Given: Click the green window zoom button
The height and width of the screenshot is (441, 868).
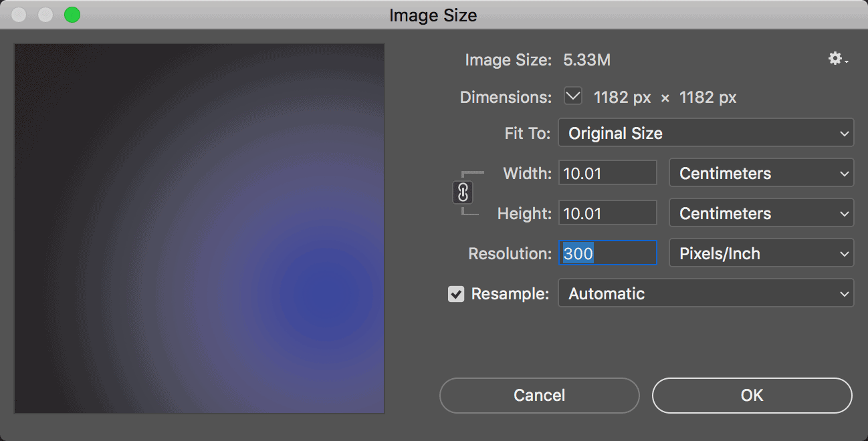Looking at the screenshot, I should tap(72, 15).
